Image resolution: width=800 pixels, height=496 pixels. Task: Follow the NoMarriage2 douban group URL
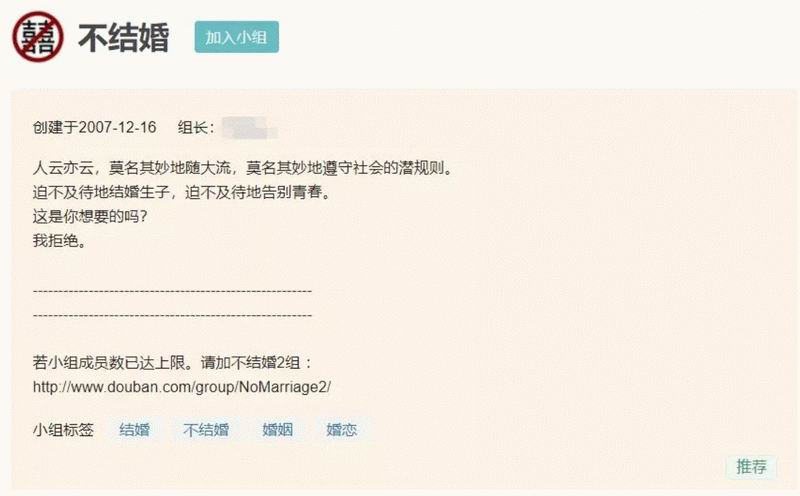pos(182,386)
